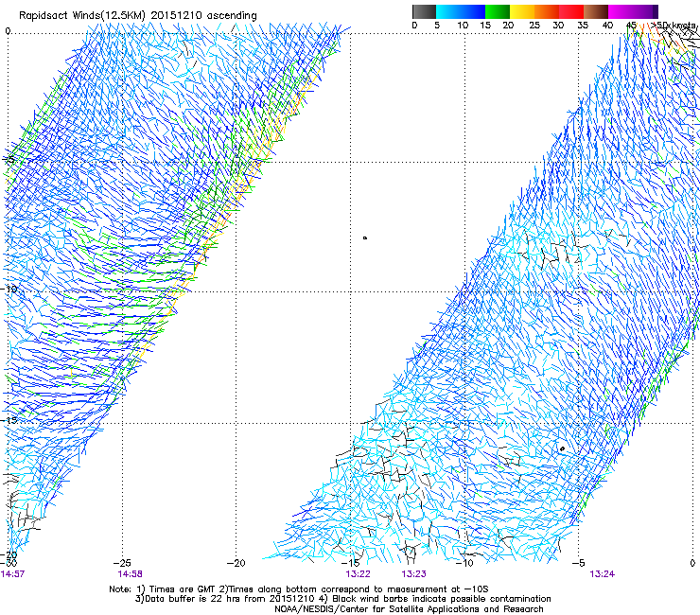
Task: Click the timestamp 13:24
Action: pyautogui.click(x=603, y=574)
